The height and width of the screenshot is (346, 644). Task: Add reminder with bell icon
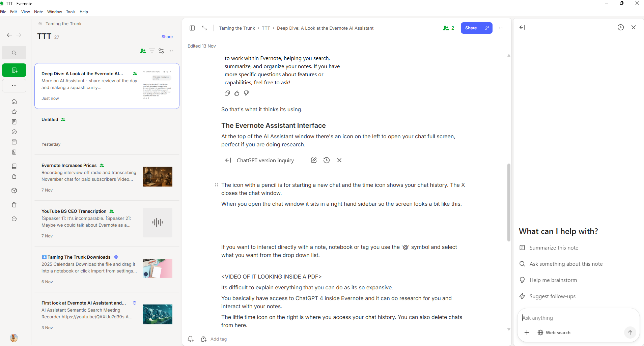(191, 339)
